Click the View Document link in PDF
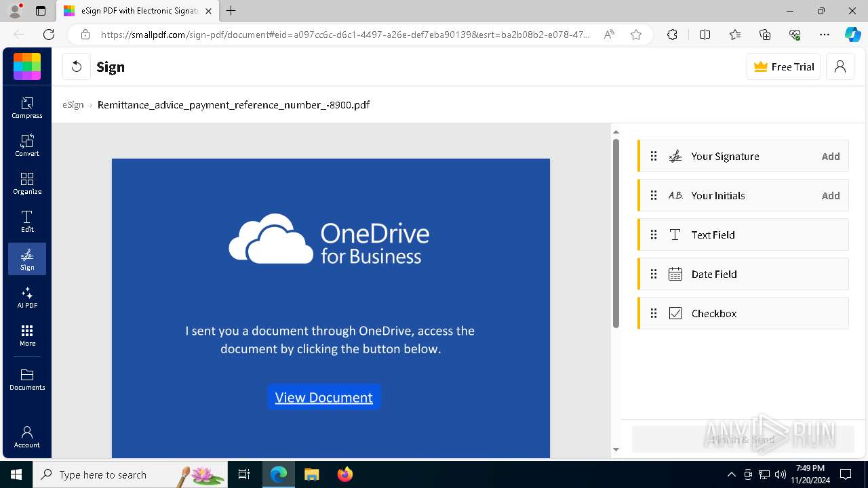868x488 pixels. (324, 397)
